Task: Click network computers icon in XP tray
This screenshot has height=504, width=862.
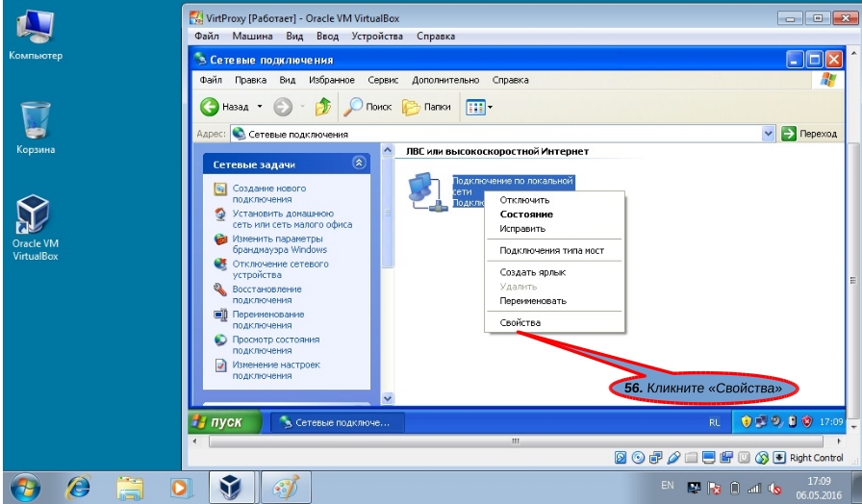Action: tap(761, 421)
